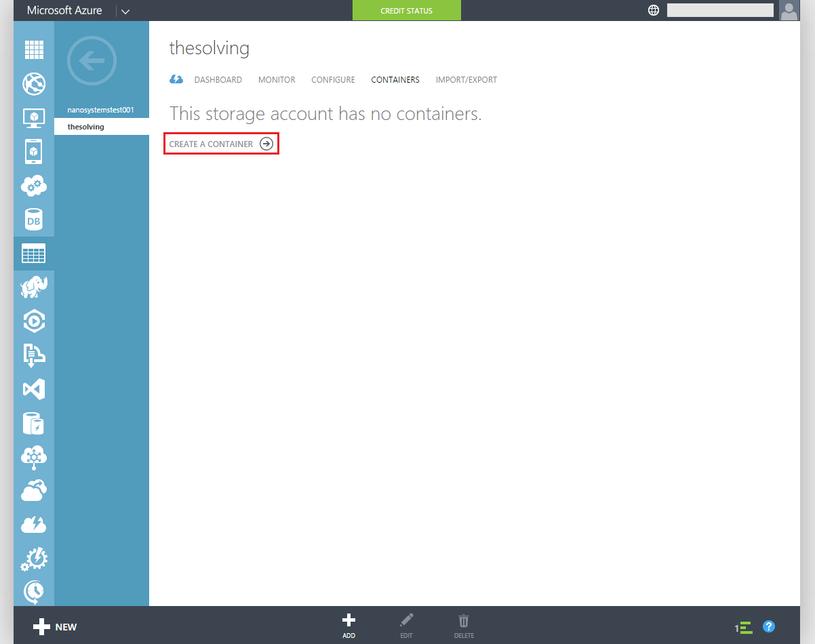Image resolution: width=815 pixels, height=644 pixels.
Task: Click the Add button
Action: (349, 626)
